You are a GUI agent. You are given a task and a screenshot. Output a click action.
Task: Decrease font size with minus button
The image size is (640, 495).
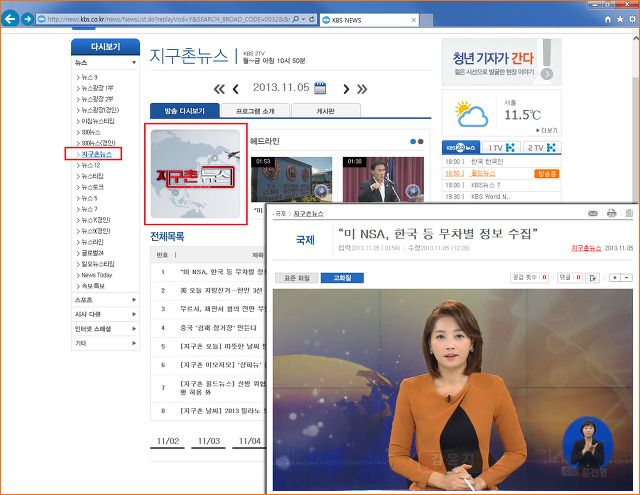627,278
